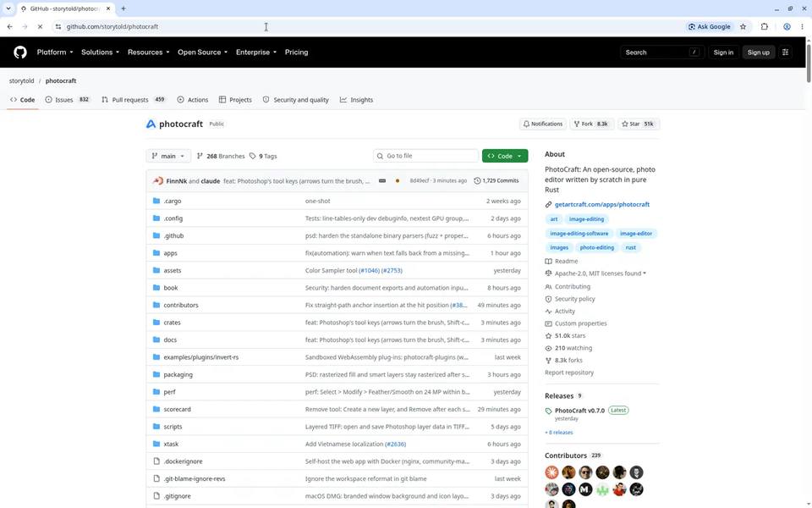The height and width of the screenshot is (508, 812).
Task: Open browser extensions puzzle icon
Action: (765, 26)
